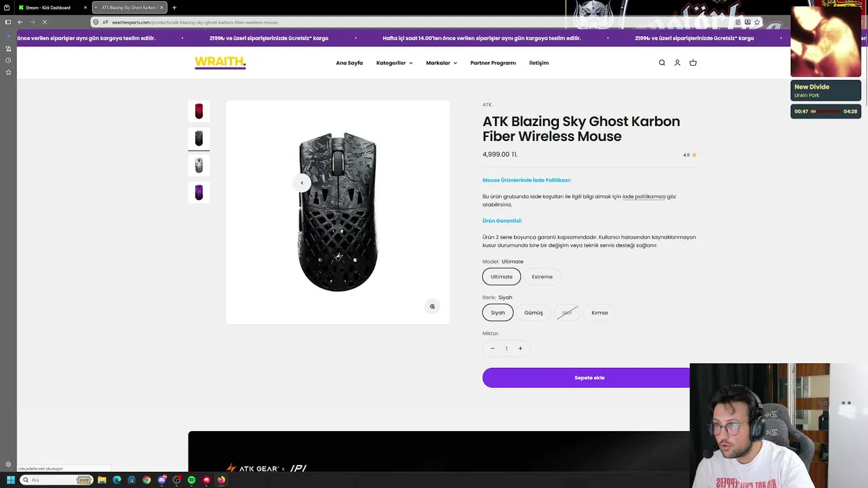This screenshot has height=488, width=868.
Task: Open the account profile icon in header
Action: tap(677, 63)
